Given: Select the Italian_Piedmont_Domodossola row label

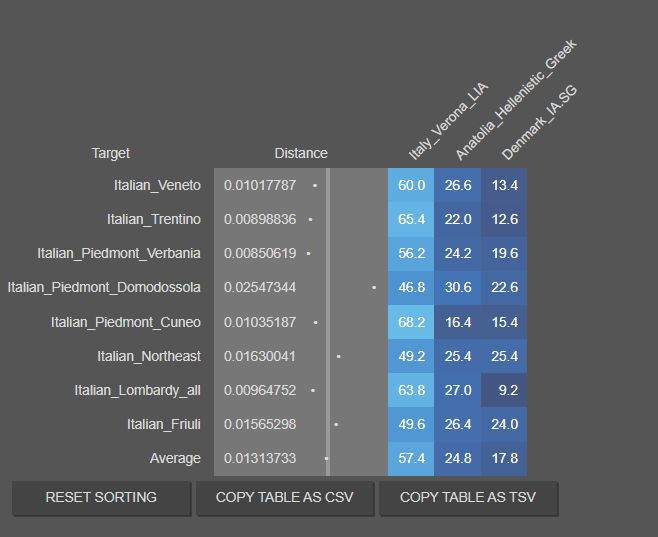Looking at the screenshot, I should (104, 287).
